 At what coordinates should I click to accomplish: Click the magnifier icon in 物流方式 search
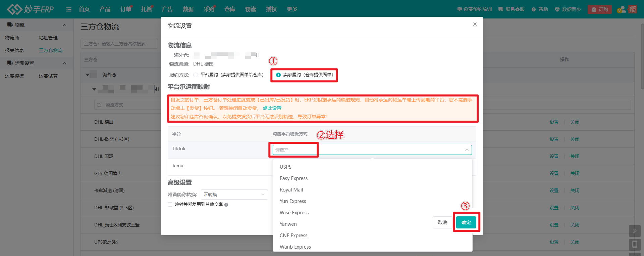click(99, 105)
